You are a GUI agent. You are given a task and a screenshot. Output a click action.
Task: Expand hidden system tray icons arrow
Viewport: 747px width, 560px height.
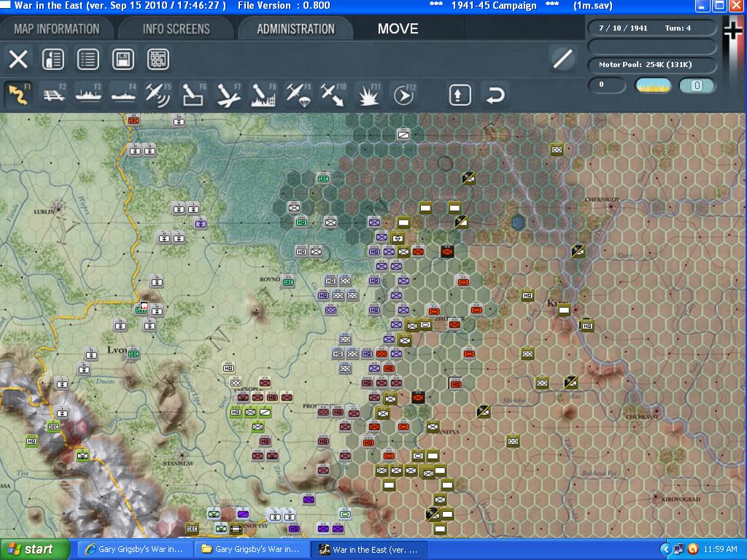[665, 550]
